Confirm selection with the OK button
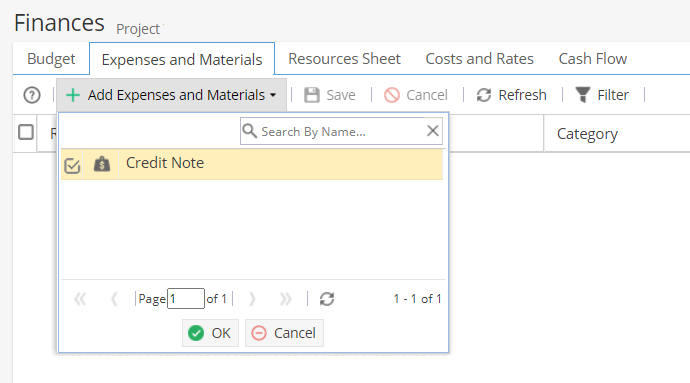The image size is (690, 383). tap(210, 333)
